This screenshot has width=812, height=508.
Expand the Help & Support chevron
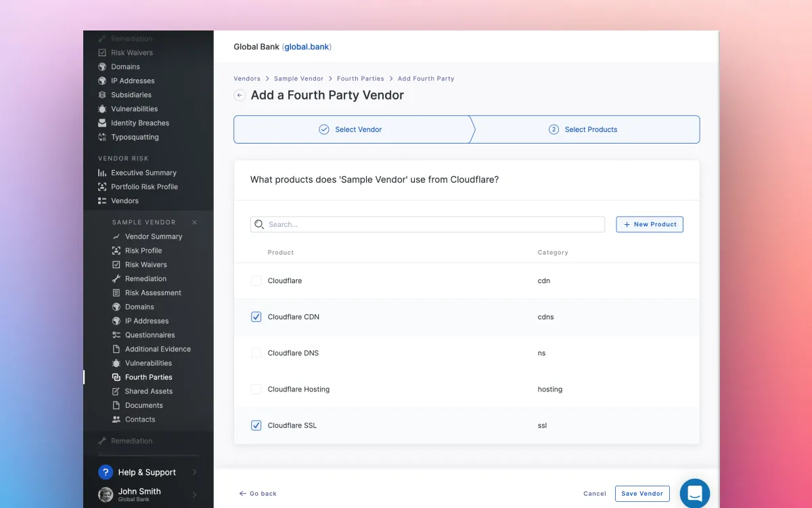[194, 472]
